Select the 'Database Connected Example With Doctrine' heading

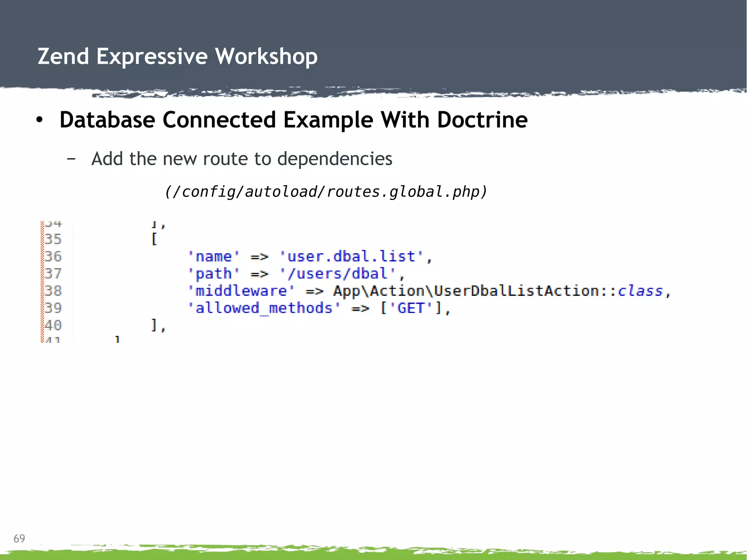coord(294,120)
